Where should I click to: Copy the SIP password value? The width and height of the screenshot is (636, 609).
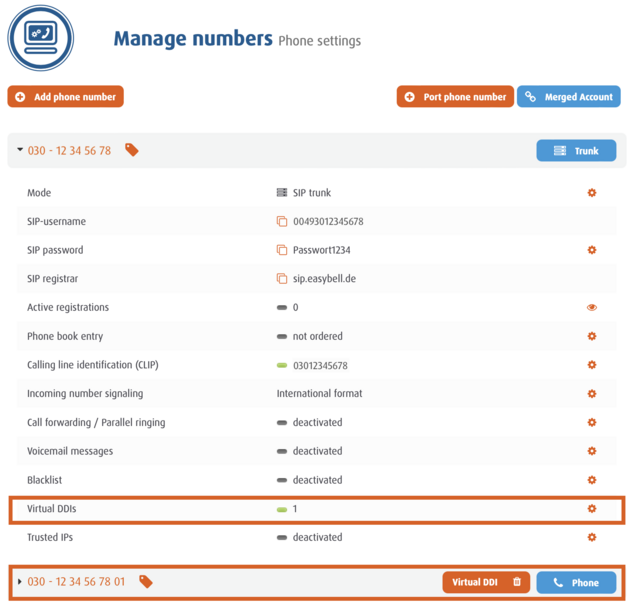point(282,250)
